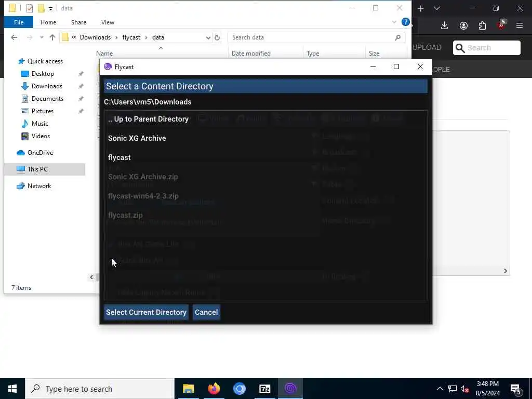The height and width of the screenshot is (399, 532).
Task: Open the File tab in File Explorer
Action: tap(19, 22)
